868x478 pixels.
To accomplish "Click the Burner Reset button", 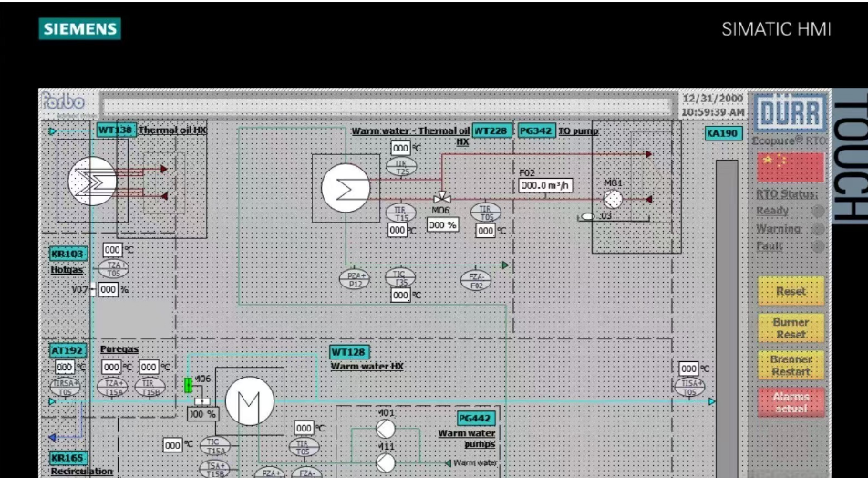I will pyautogui.click(x=790, y=327).
